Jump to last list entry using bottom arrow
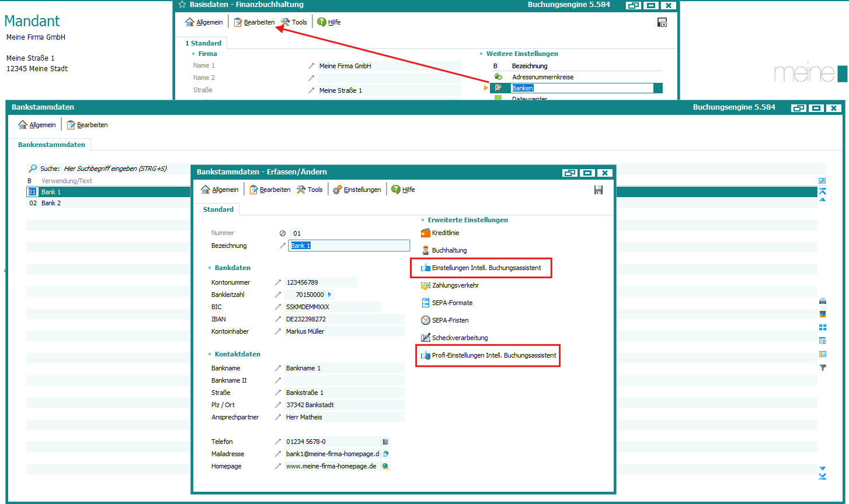 pos(823,477)
